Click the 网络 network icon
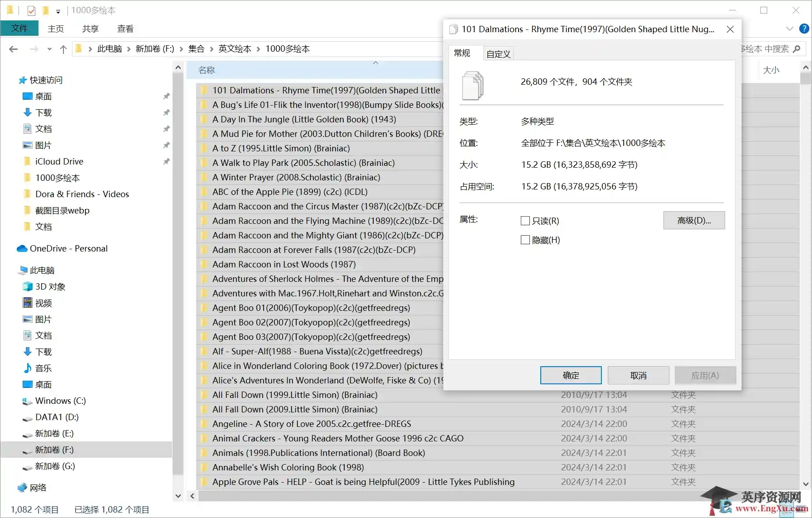812x518 pixels. tap(22, 488)
